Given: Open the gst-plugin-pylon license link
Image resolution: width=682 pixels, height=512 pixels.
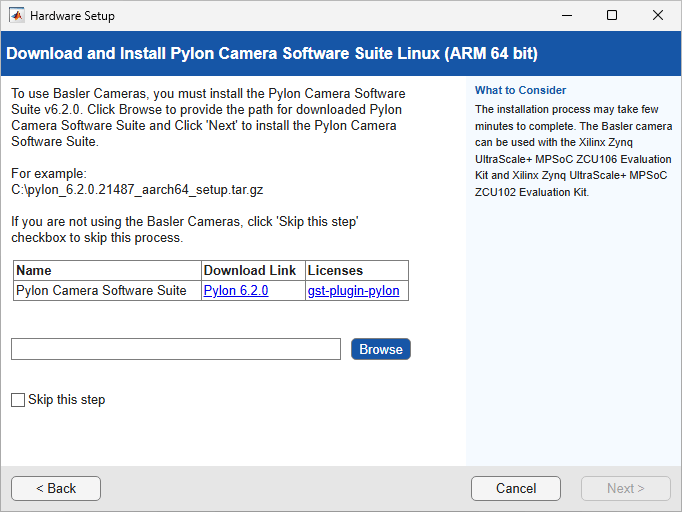Looking at the screenshot, I should (x=353, y=291).
